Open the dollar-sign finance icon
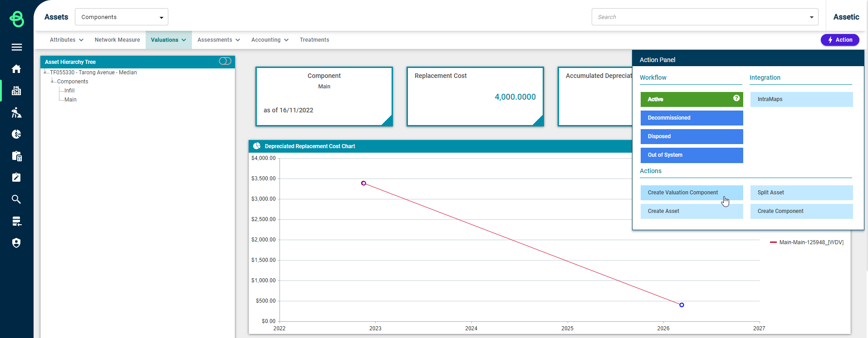This screenshot has width=868, height=338. click(x=17, y=134)
